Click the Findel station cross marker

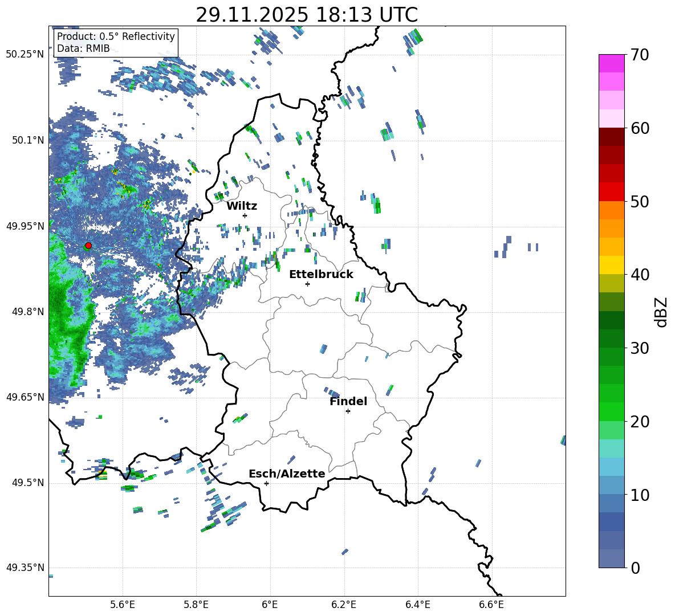pyautogui.click(x=348, y=411)
